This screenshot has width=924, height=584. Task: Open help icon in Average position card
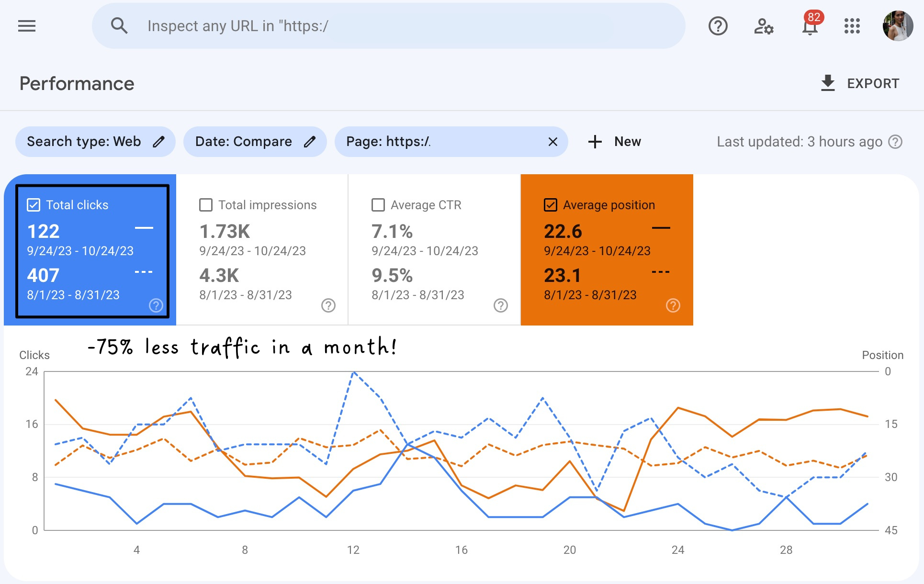pos(673,305)
